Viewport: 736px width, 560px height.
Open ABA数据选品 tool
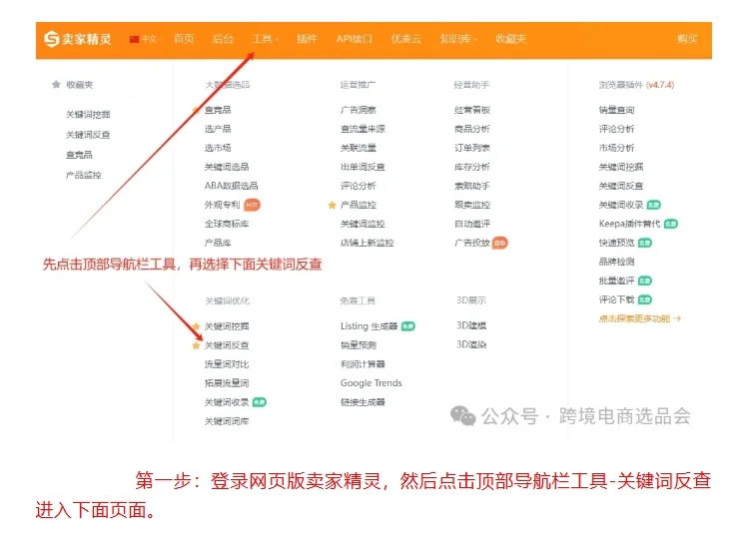point(231,186)
